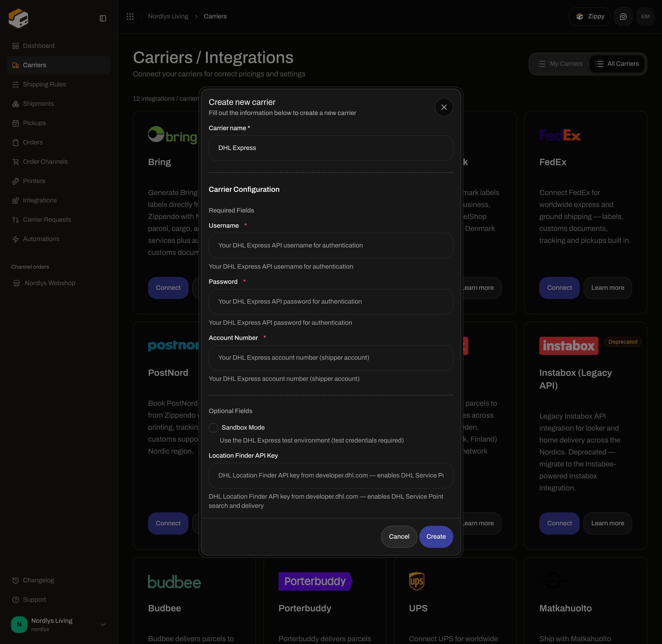This screenshot has height=644, width=662.
Task: Click the Deprecated badge on Instabox
Action: click(x=623, y=342)
